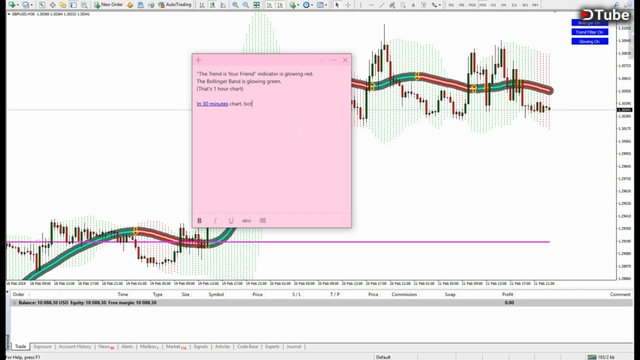The width and height of the screenshot is (640, 360).
Task: Switch chart to M1 timeframe
Action: [x=451, y=5]
